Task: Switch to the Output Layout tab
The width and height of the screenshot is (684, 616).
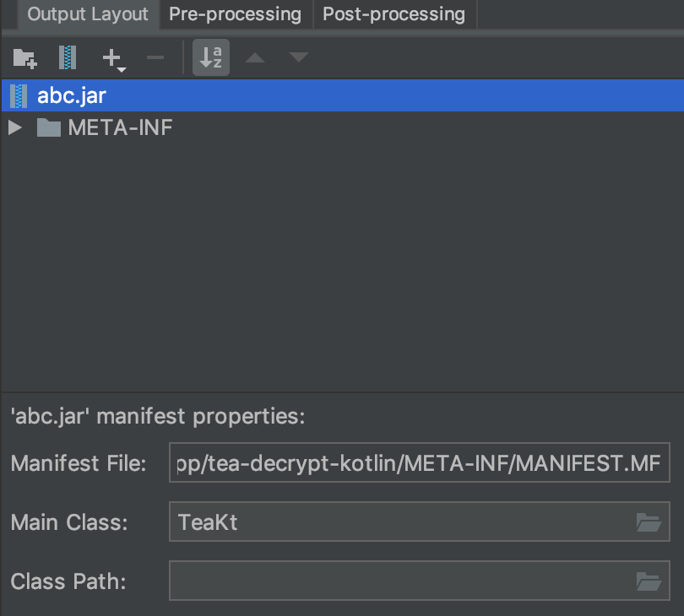Action: point(88,14)
